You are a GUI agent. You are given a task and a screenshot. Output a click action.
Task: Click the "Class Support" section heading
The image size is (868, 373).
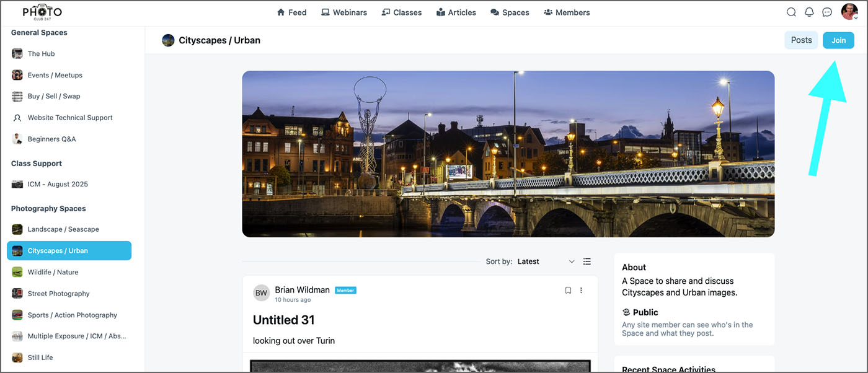coord(37,164)
